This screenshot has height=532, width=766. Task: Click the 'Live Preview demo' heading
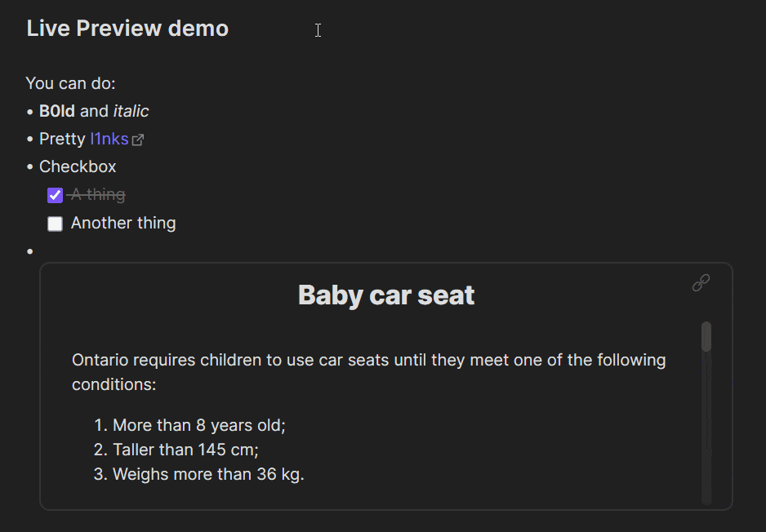click(127, 29)
